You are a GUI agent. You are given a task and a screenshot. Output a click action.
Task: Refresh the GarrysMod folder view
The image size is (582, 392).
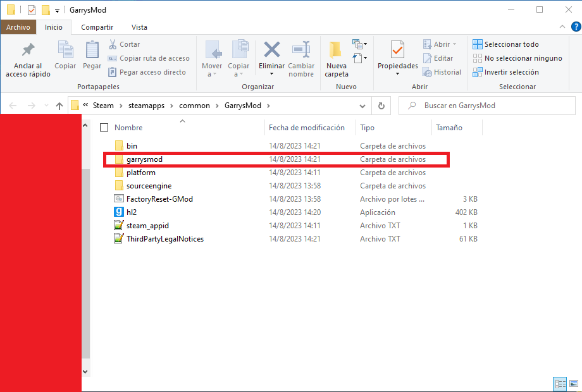pyautogui.click(x=381, y=106)
